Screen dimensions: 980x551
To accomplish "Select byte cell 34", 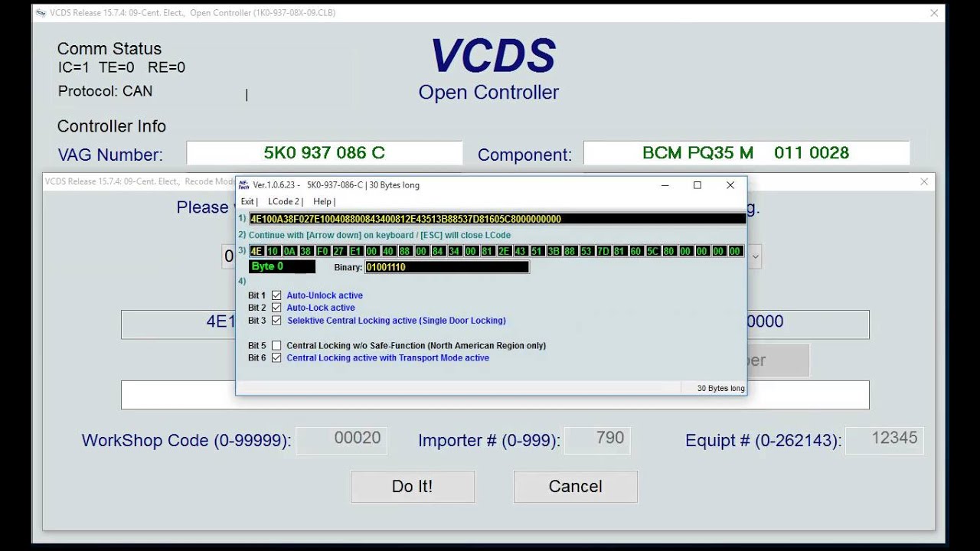I will [x=454, y=251].
